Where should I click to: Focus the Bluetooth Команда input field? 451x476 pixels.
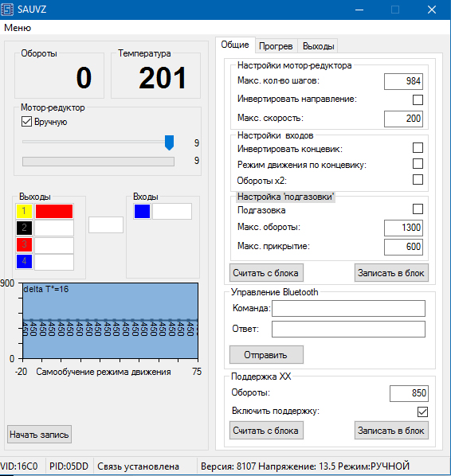(348, 308)
